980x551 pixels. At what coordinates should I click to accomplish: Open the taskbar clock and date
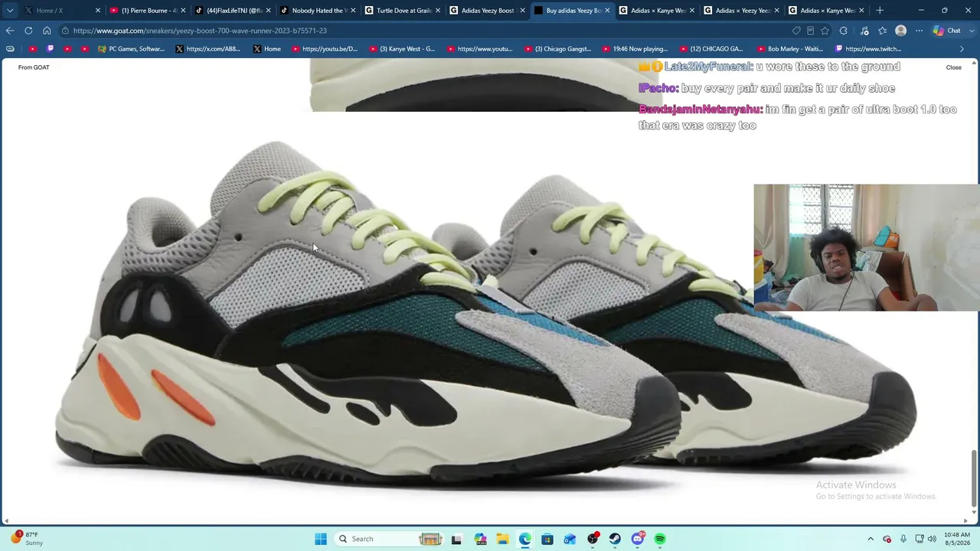(957, 539)
